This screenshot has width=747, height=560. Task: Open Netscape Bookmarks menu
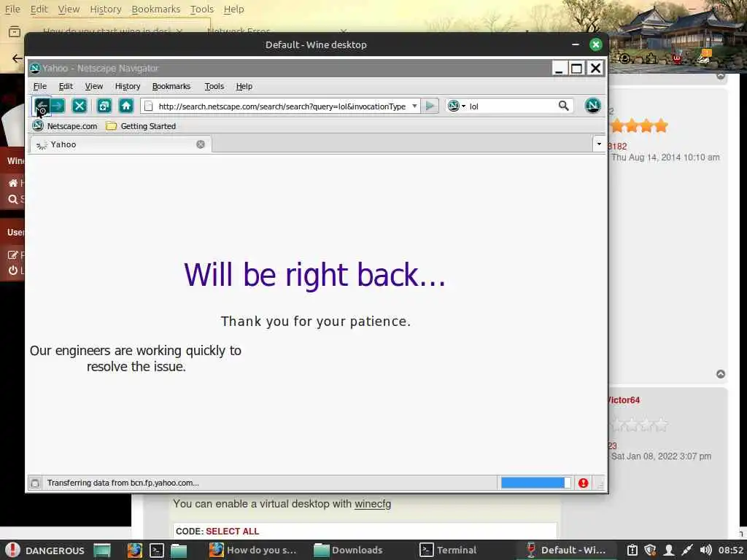[171, 86]
